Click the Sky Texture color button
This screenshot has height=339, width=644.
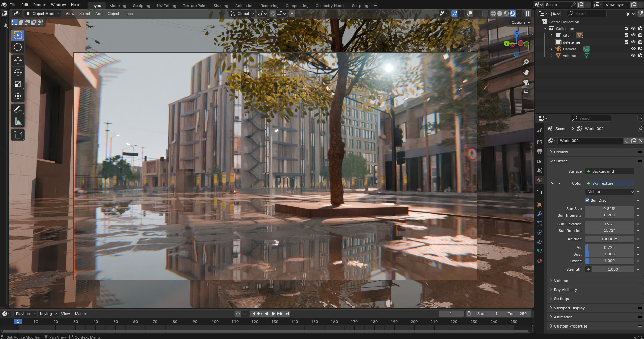coord(610,183)
